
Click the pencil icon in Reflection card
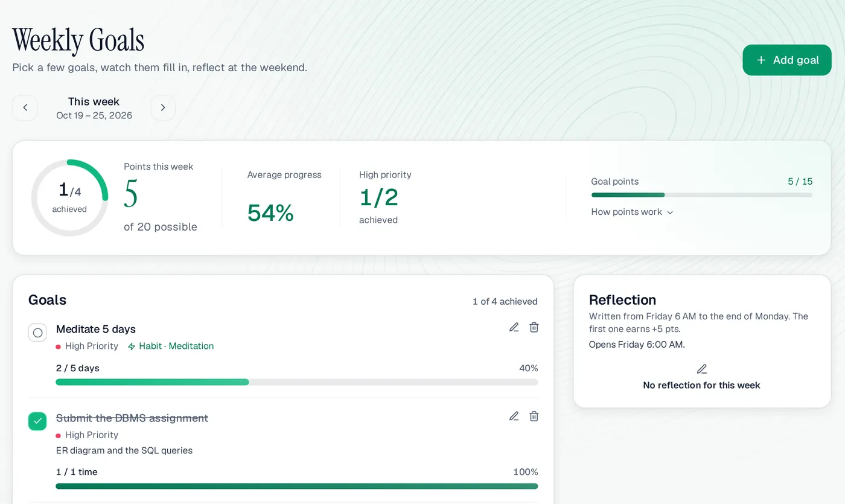click(701, 369)
